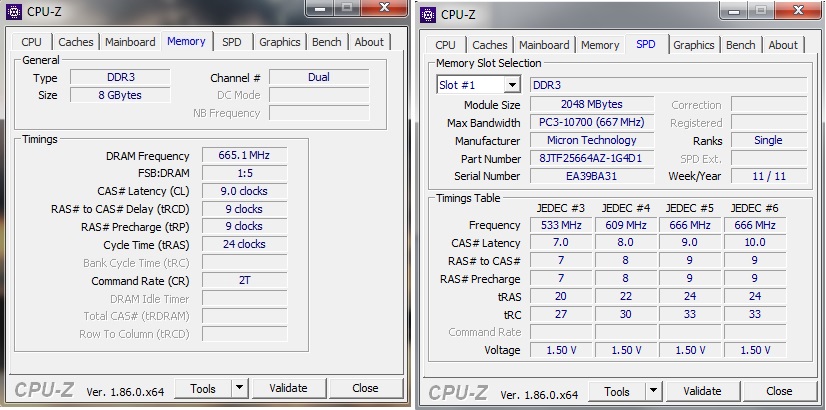Screen dimensions: 826x410
Task: Click the 10.0 CAS Latency JEDEC #6 cell
Action: (755, 242)
